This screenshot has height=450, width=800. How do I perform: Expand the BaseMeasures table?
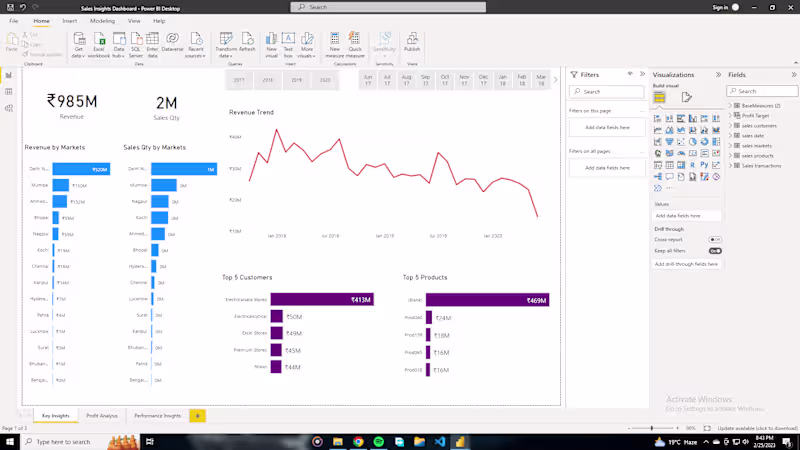click(x=731, y=106)
